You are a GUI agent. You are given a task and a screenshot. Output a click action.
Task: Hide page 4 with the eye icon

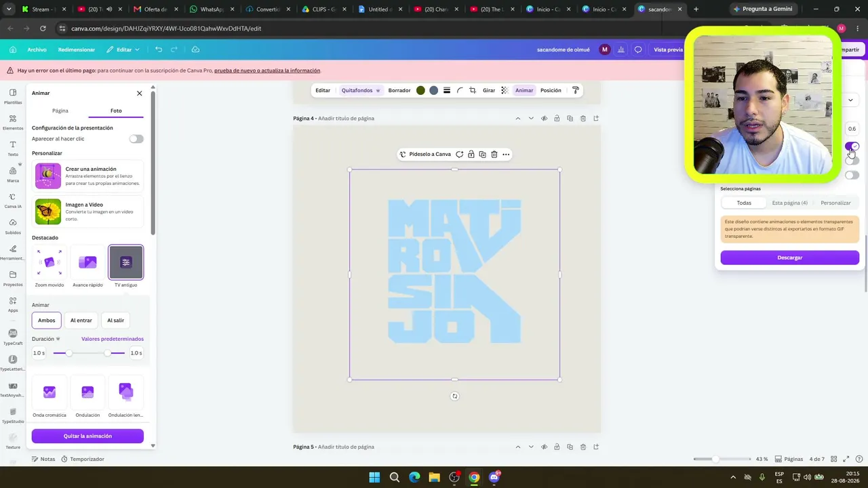point(544,119)
